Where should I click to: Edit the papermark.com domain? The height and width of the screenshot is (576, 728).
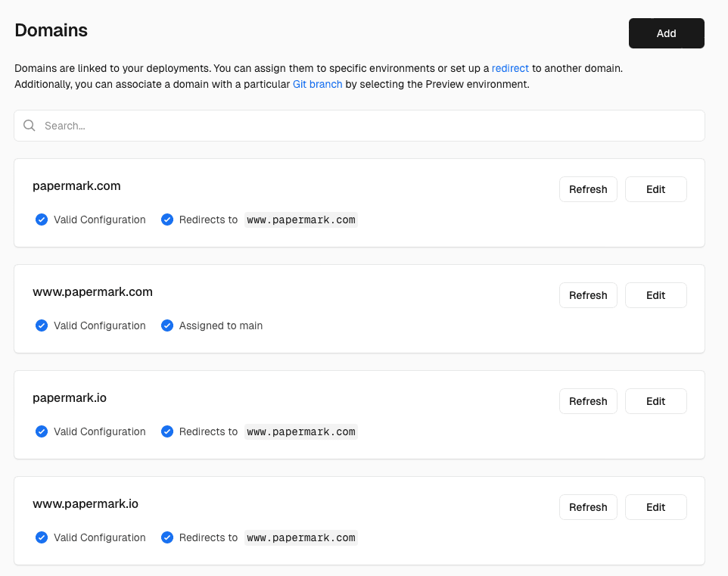point(655,189)
